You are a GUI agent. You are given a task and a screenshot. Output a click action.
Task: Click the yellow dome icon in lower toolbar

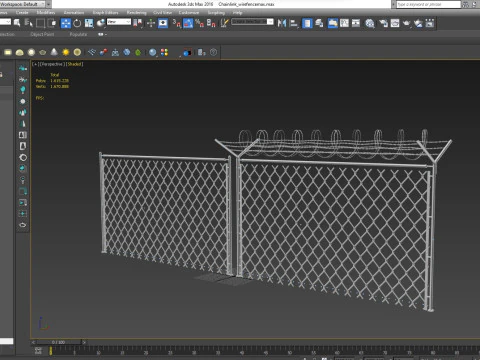click(x=19, y=52)
